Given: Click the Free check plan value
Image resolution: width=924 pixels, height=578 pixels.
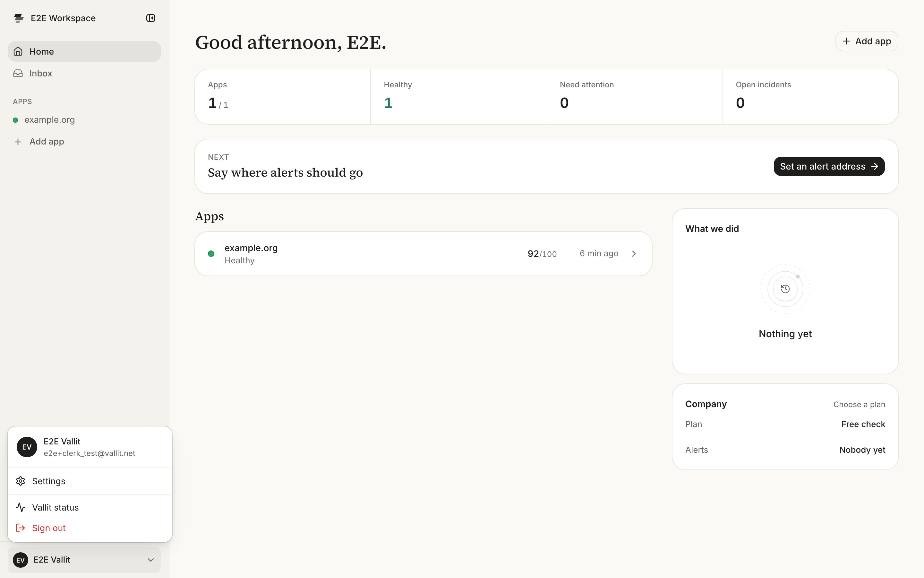Looking at the screenshot, I should [863, 424].
